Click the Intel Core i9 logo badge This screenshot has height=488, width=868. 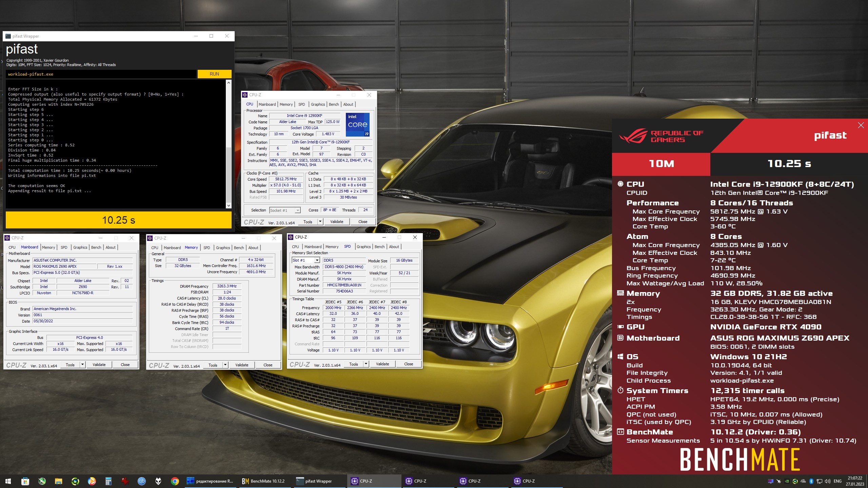point(357,124)
